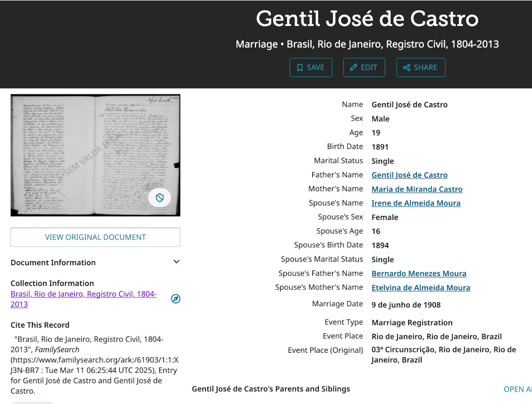
Task: Click the restricted-image shield icon on document thumbnail
Action: click(159, 198)
